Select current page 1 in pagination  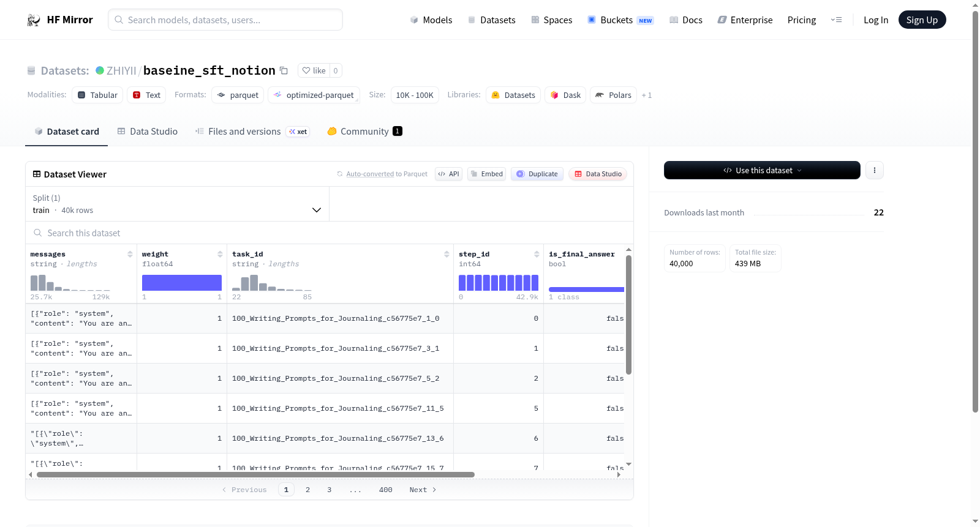point(286,490)
